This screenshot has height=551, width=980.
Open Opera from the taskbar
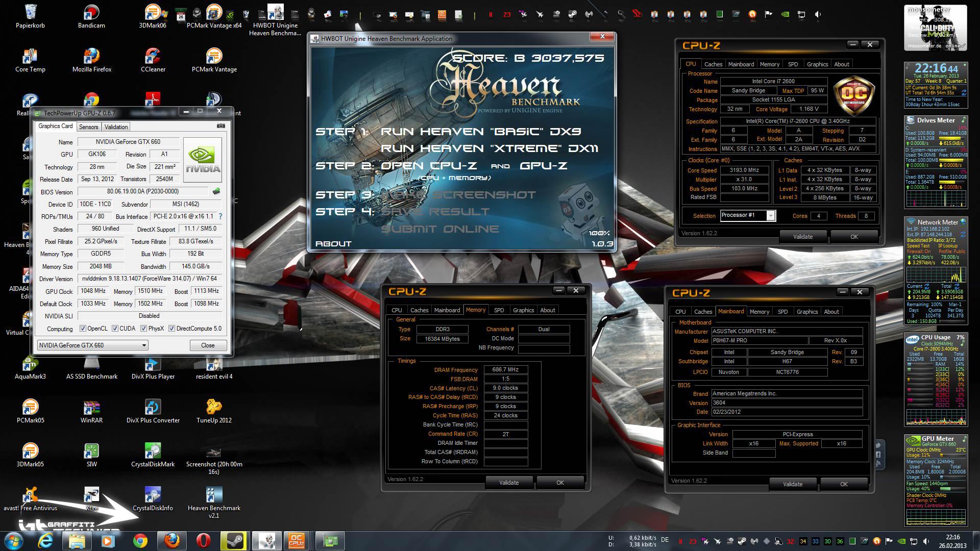[203, 540]
